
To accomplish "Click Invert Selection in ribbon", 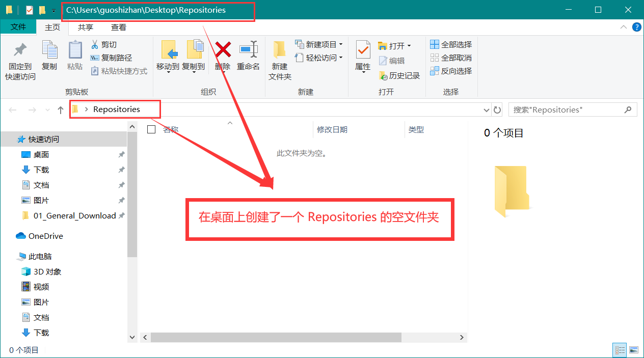I will click(451, 71).
